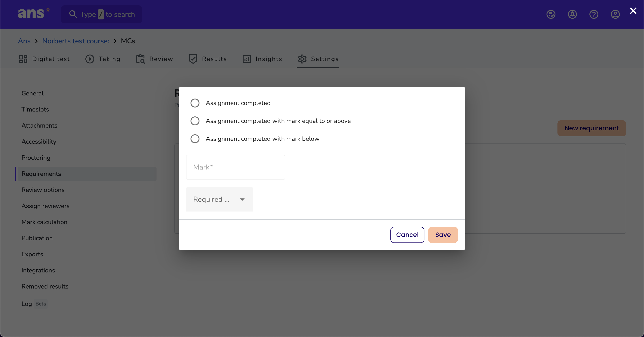Image resolution: width=644 pixels, height=337 pixels.
Task: Switch to the Settings tab
Action: tap(318, 59)
